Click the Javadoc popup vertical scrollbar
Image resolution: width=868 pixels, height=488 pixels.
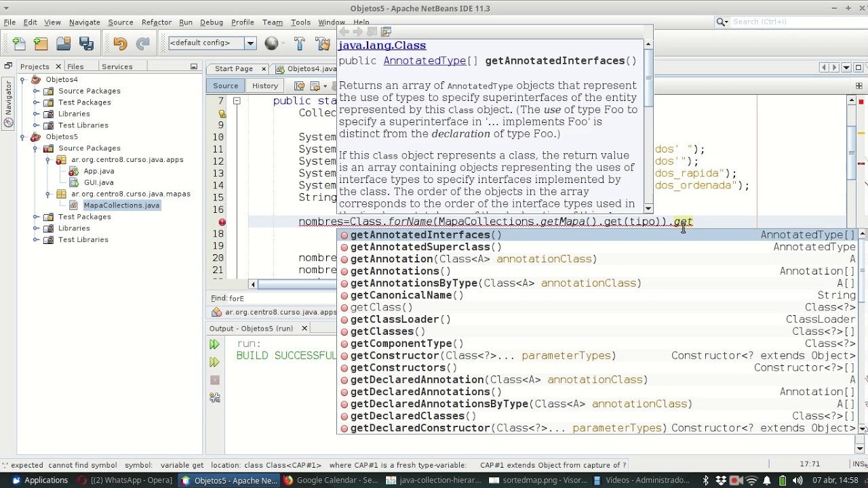pos(648,125)
